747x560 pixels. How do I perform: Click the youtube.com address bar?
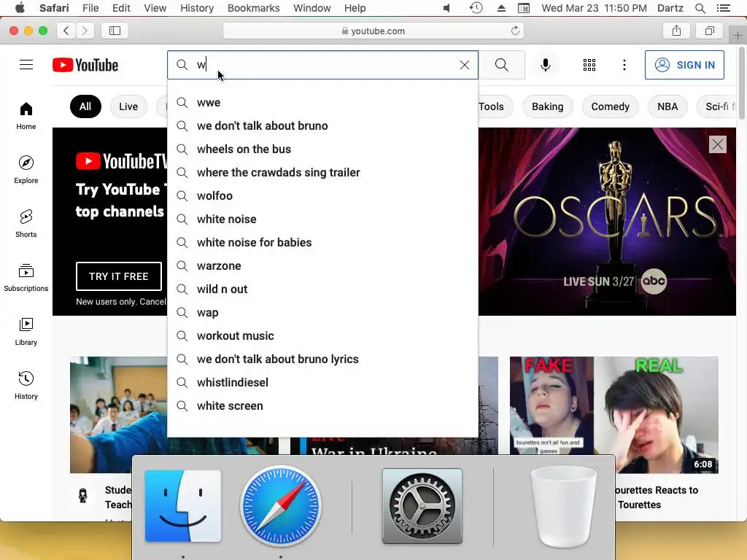pos(373,31)
